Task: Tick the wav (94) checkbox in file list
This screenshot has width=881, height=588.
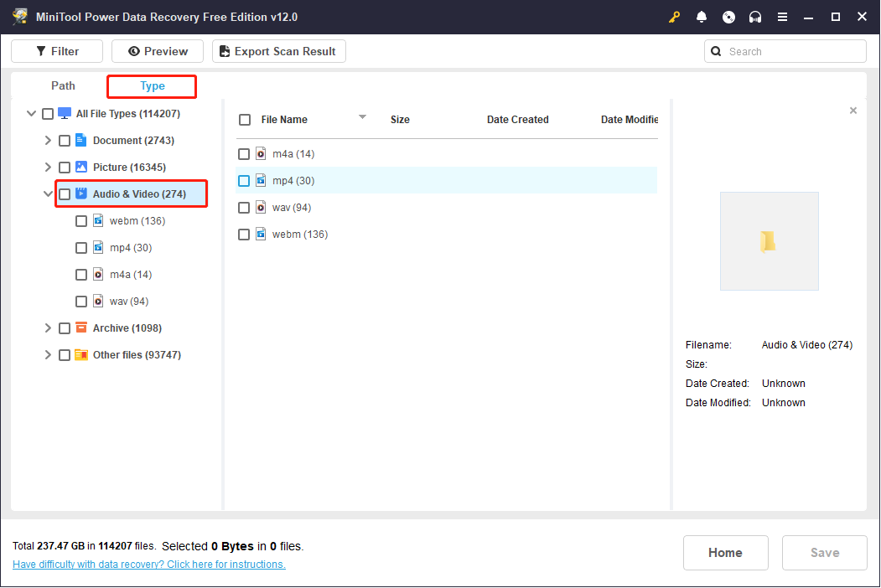Action: [x=244, y=208]
